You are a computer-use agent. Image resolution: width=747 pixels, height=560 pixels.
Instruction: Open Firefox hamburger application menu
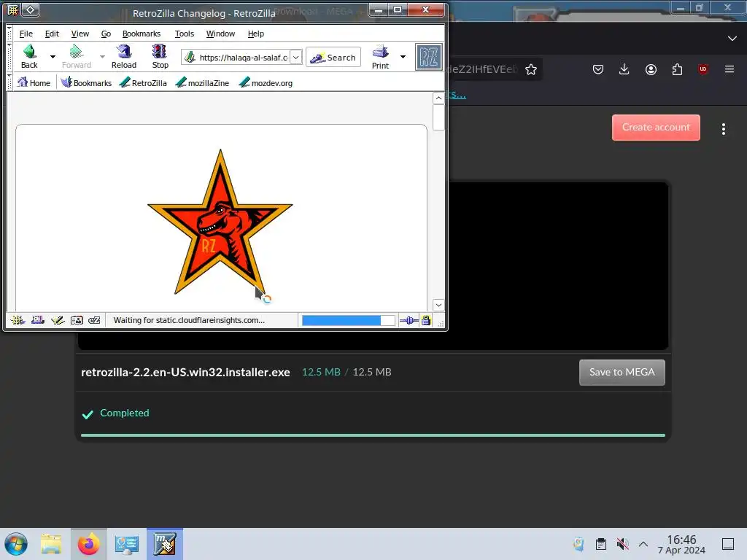pos(729,69)
